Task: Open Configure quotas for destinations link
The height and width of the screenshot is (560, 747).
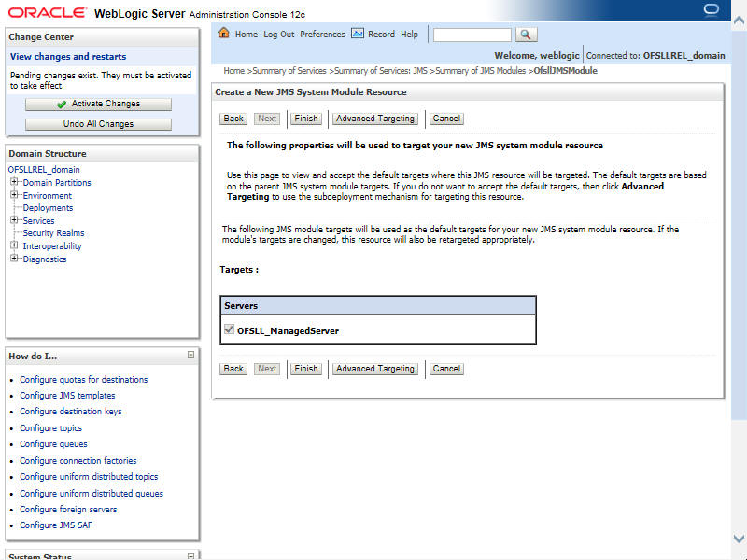Action: click(83, 380)
